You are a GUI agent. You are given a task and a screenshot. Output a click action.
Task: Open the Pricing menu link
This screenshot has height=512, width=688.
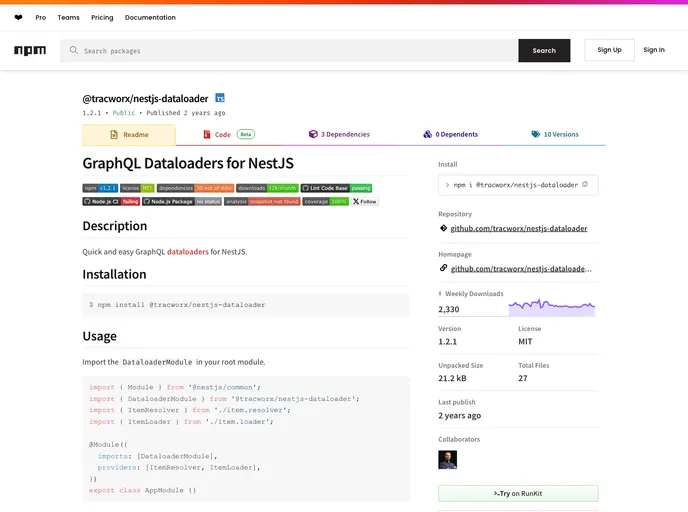click(x=102, y=18)
